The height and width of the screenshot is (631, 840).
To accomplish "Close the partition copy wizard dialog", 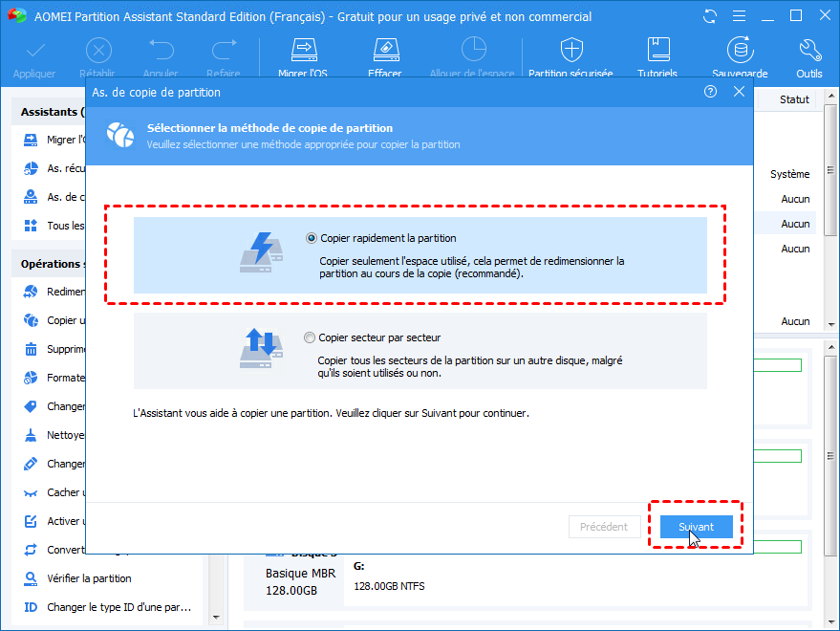I will (x=739, y=92).
